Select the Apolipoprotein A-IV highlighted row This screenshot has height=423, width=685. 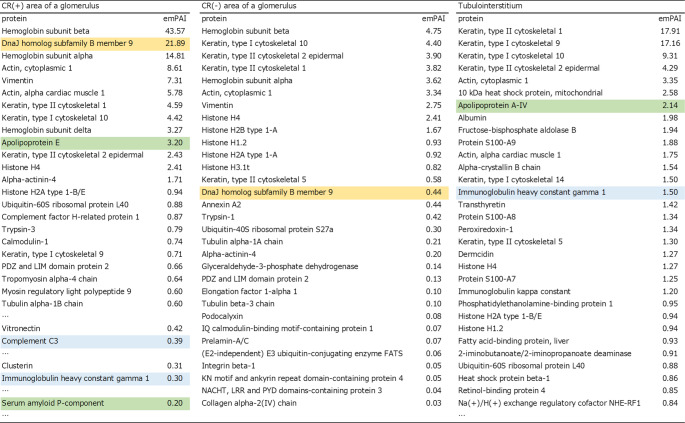pyautogui.click(x=570, y=105)
